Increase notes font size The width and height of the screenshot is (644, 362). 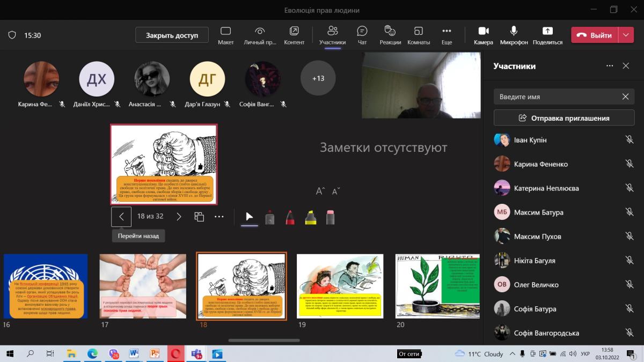[x=320, y=191]
